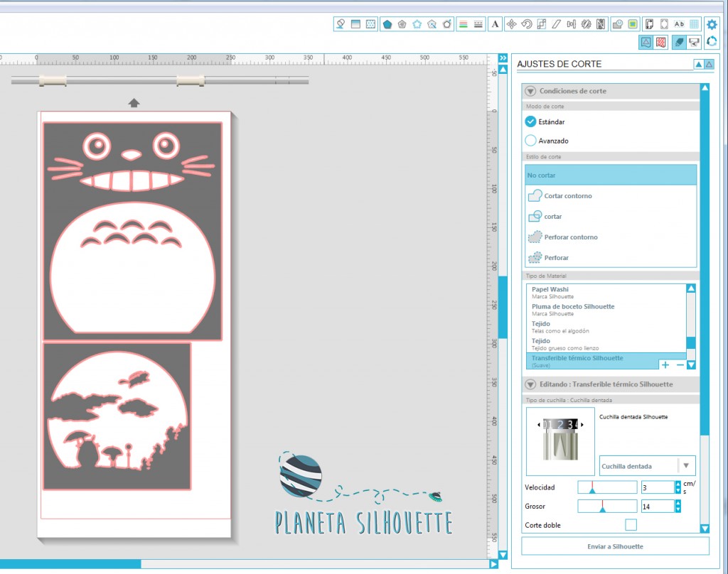Image resolution: width=728 pixels, height=574 pixels.
Task: Open the preferences gear icon
Action: pos(712,24)
